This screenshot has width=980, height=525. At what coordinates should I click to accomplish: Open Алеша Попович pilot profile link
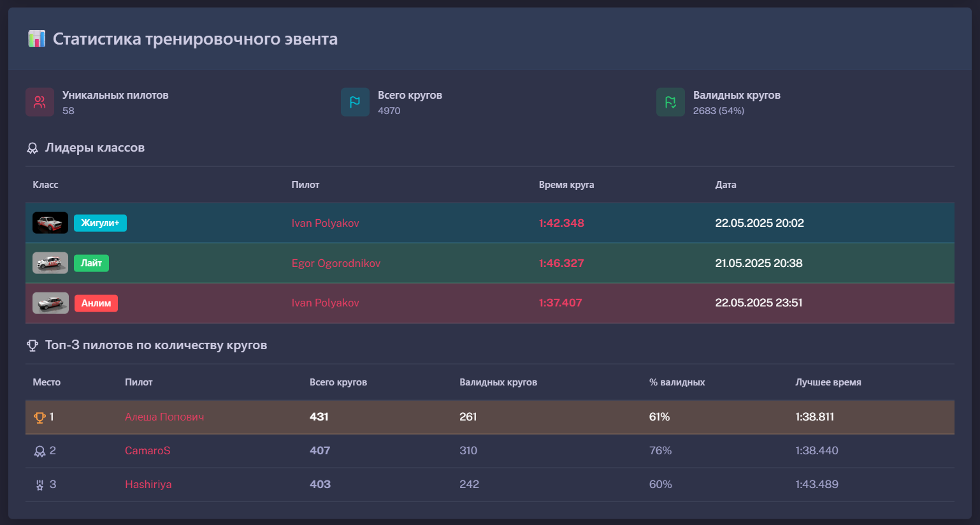coord(164,417)
